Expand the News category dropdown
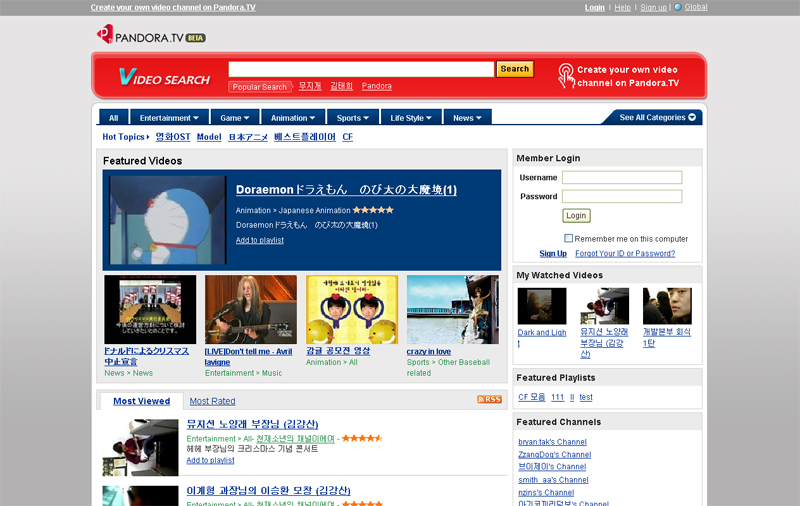800x506 pixels. tap(467, 118)
